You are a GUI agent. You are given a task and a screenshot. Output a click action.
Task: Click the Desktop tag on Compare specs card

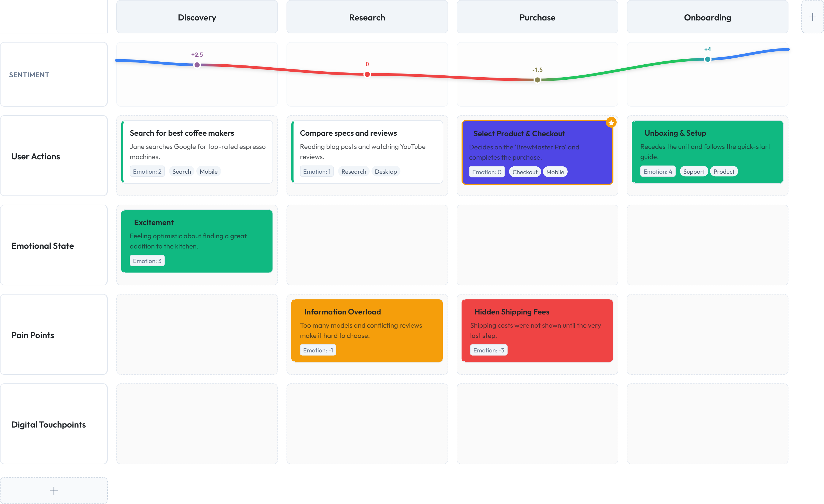[x=386, y=171]
